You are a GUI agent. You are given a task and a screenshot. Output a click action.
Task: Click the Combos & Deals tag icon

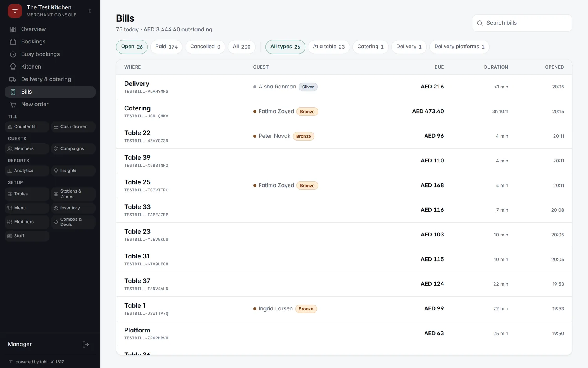56,222
